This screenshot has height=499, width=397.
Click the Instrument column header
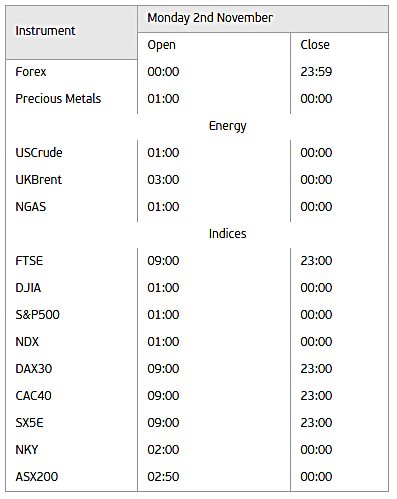[x=45, y=31]
